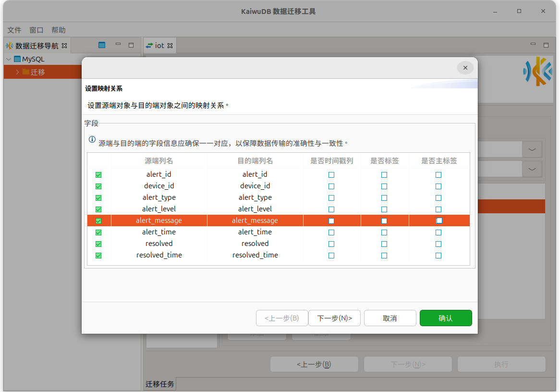
Task: Click the 迁移 folder icon in tree
Action: pyautogui.click(x=26, y=72)
